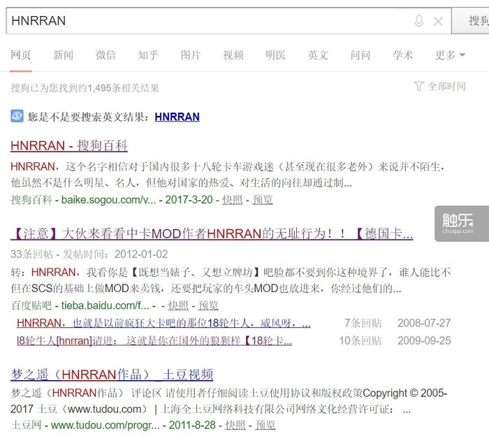
Task: Select the 学术 tab
Action: tap(403, 55)
